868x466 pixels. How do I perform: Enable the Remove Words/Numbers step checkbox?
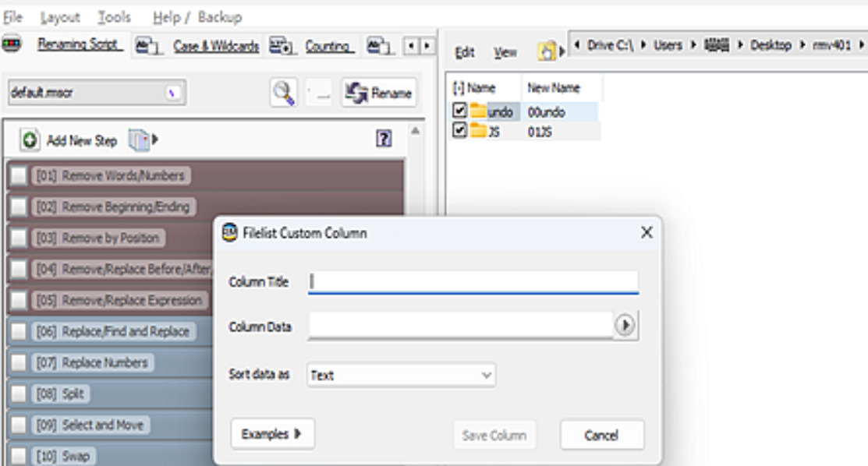coord(18,176)
